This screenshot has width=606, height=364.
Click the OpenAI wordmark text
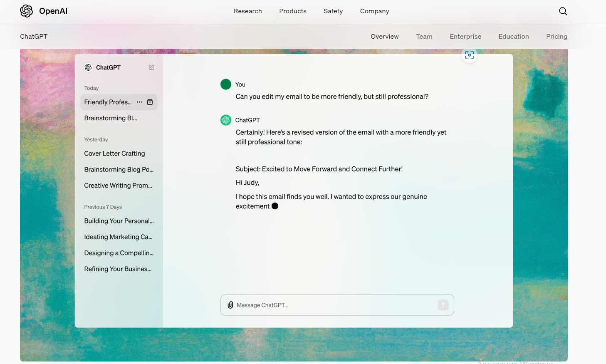53,11
